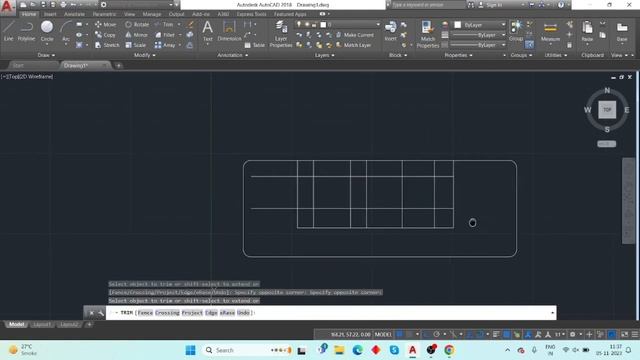Click the Move tool
Viewport: 640px width, 360px height.
tap(106, 24)
